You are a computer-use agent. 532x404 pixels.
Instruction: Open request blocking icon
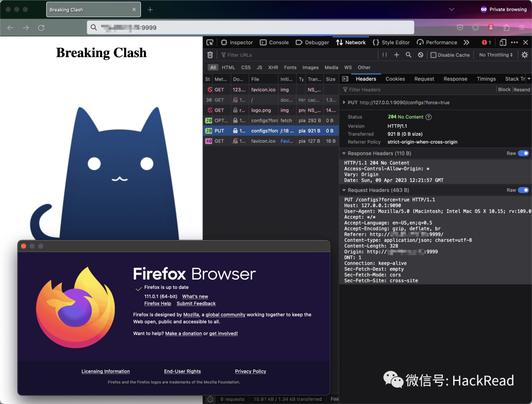pos(421,55)
